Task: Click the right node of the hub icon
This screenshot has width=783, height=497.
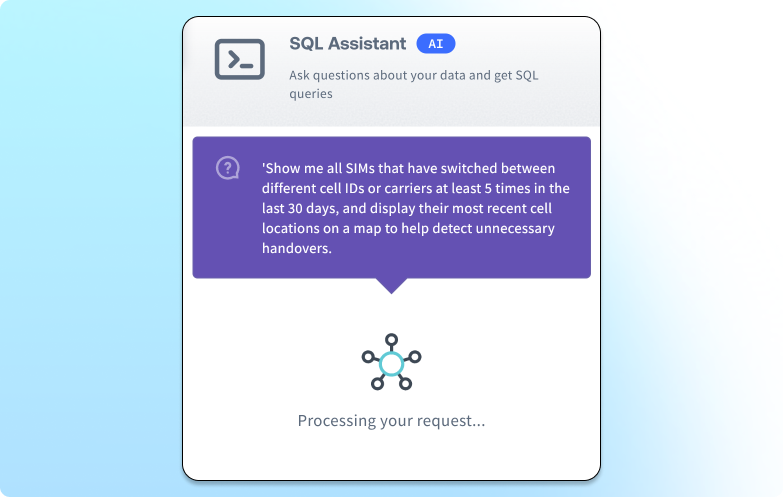Action: coord(416,356)
